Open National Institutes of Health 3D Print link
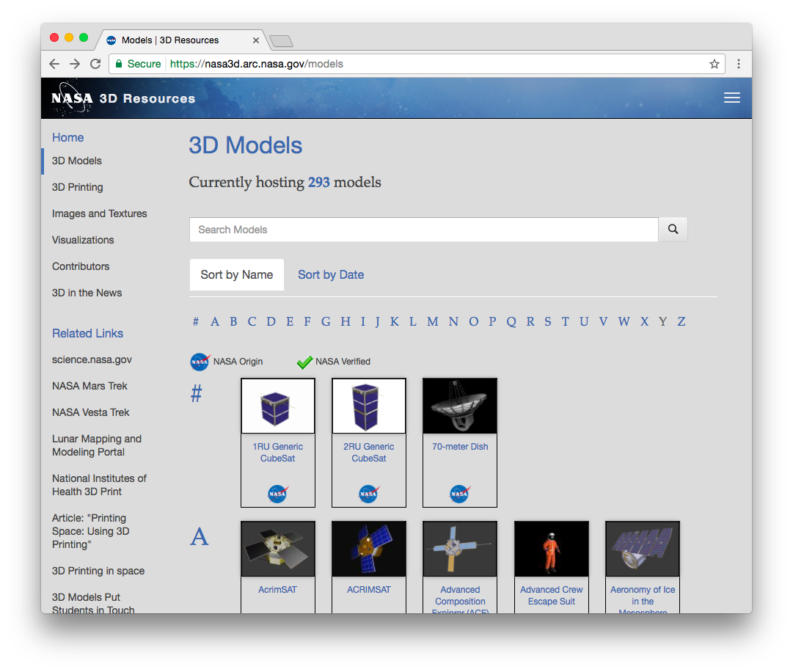 coord(99,485)
